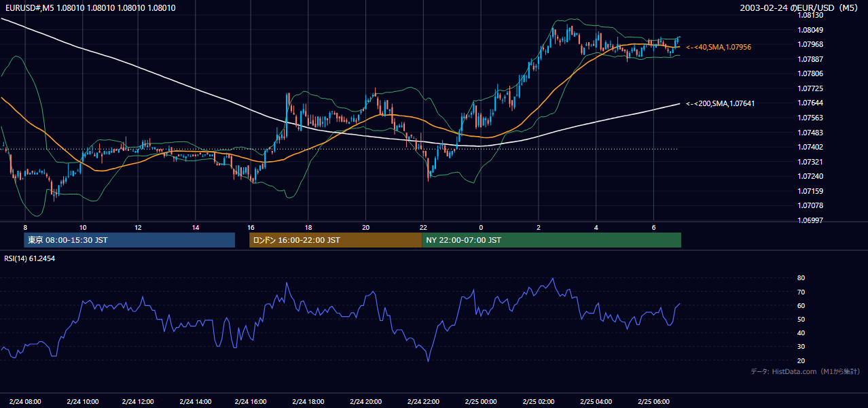Click hour label 2 under the price chart
The height and width of the screenshot is (408, 868).
539,227
